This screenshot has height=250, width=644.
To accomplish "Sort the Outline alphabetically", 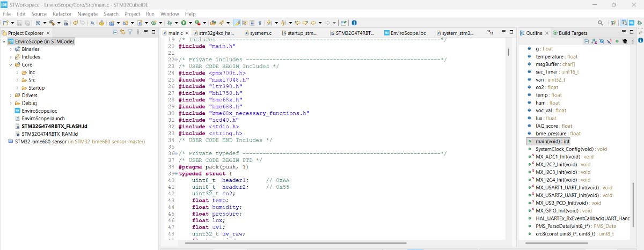I will coord(594,41).
